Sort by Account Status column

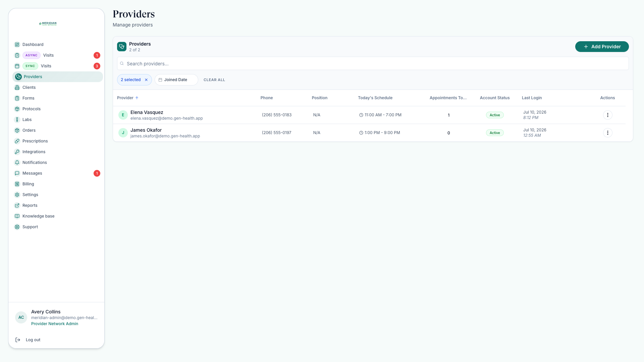click(494, 98)
